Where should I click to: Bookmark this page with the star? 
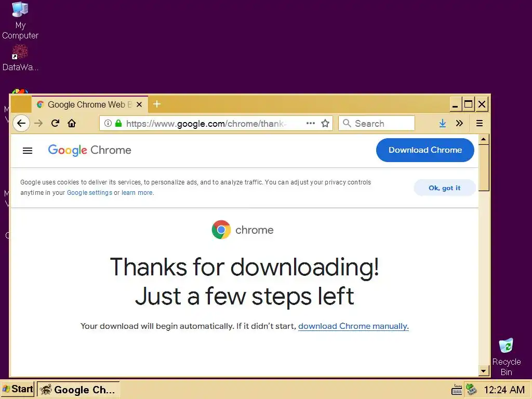325,123
